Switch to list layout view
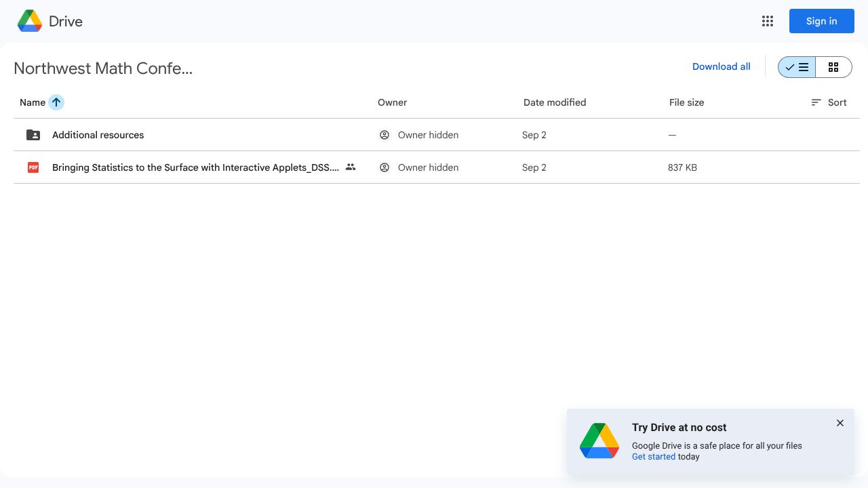Viewport: 868px width, 488px height. 797,67
